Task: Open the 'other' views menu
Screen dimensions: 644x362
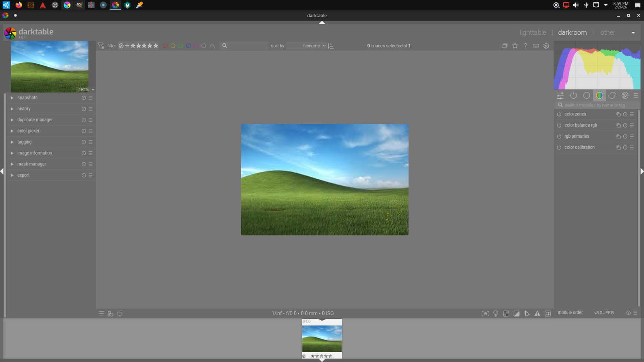Action: pos(608,32)
